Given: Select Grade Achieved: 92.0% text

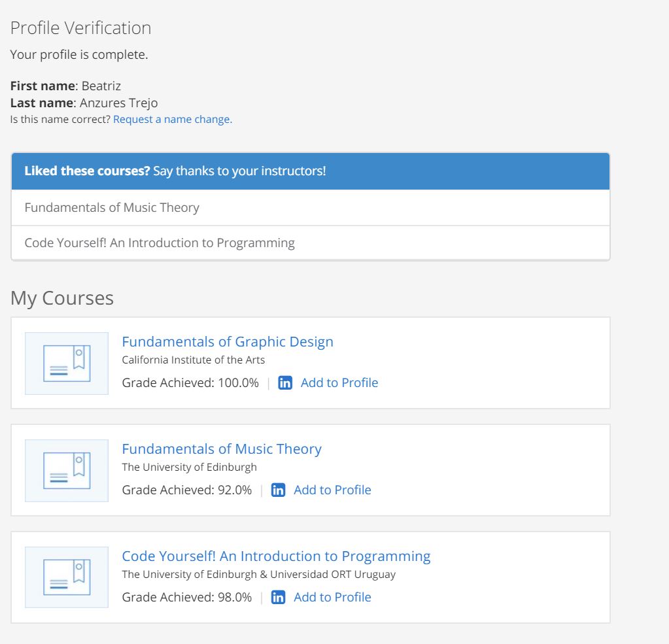Looking at the screenshot, I should [187, 490].
